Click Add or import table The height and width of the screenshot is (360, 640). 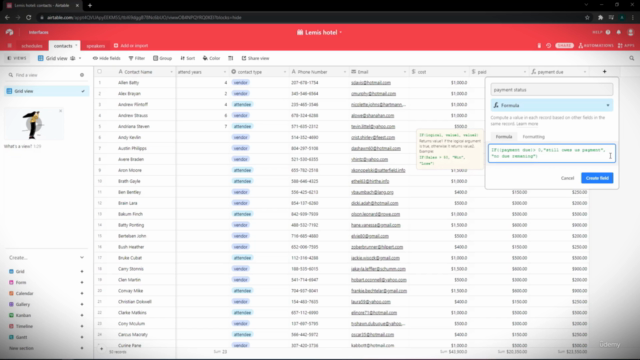click(131, 46)
